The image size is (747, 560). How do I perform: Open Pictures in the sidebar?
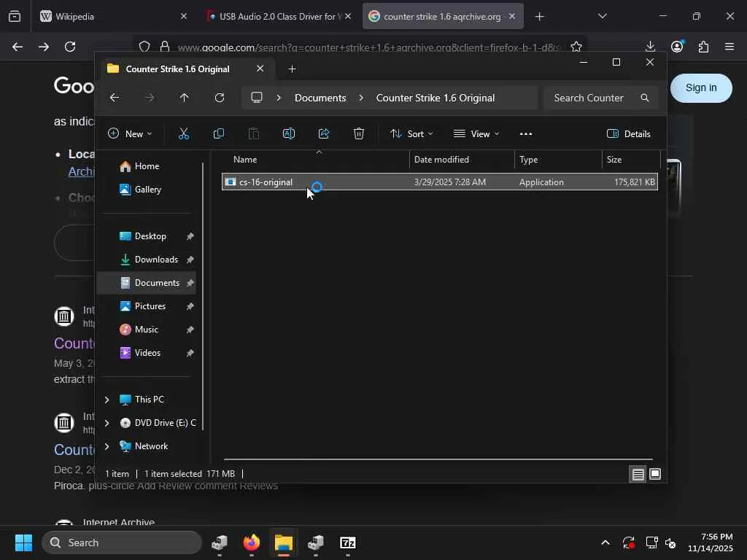[x=147, y=306]
